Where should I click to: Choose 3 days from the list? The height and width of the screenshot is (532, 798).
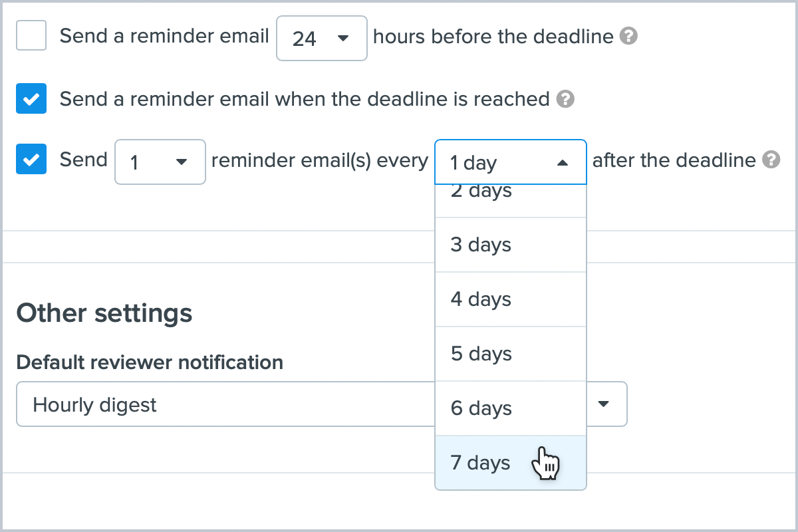pyautogui.click(x=510, y=245)
